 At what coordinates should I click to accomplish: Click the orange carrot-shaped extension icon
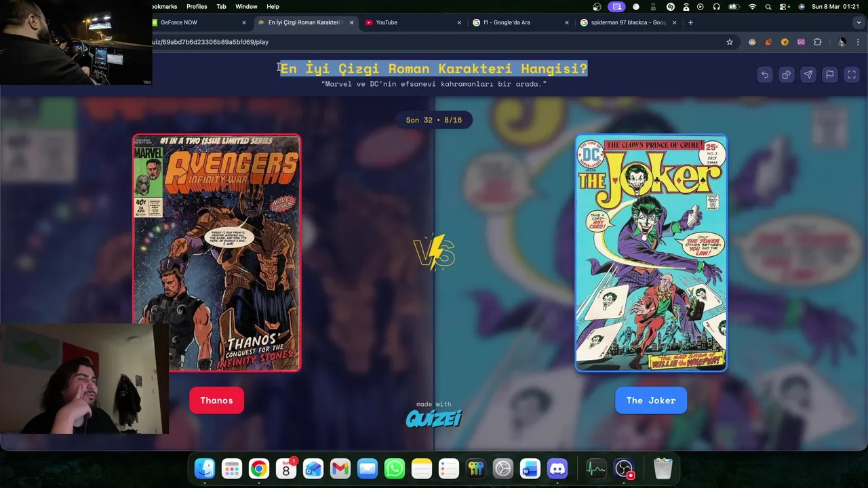pyautogui.click(x=768, y=42)
